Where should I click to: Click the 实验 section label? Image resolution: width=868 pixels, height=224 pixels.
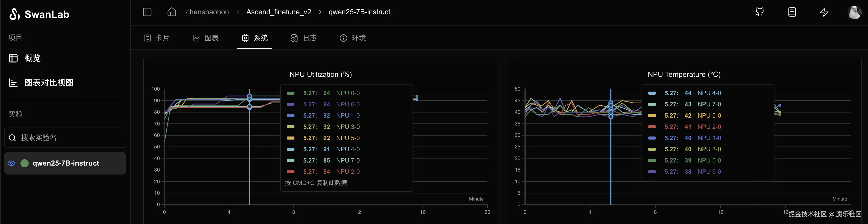click(x=15, y=114)
